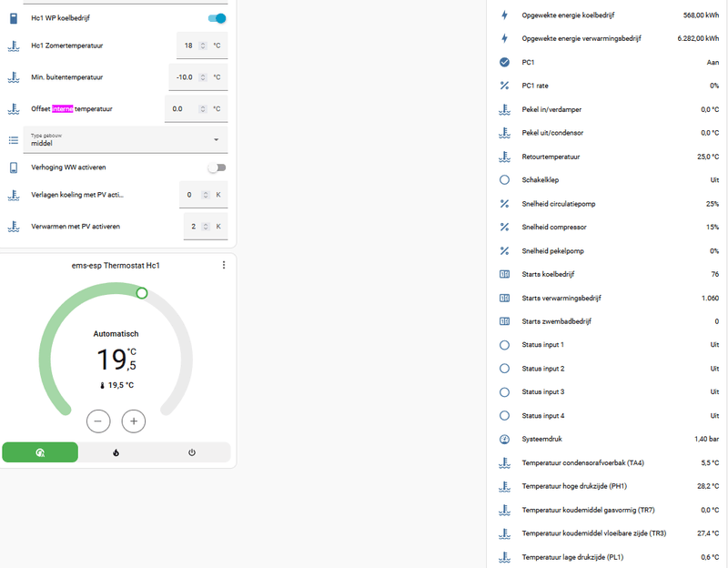Click the Hc1 Zomertemperatuur thermometer icon
Screen dimensions: 728x568
coord(14,46)
